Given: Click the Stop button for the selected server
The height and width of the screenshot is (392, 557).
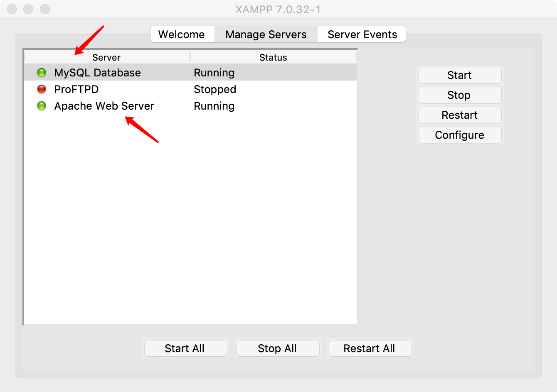Looking at the screenshot, I should click(460, 95).
